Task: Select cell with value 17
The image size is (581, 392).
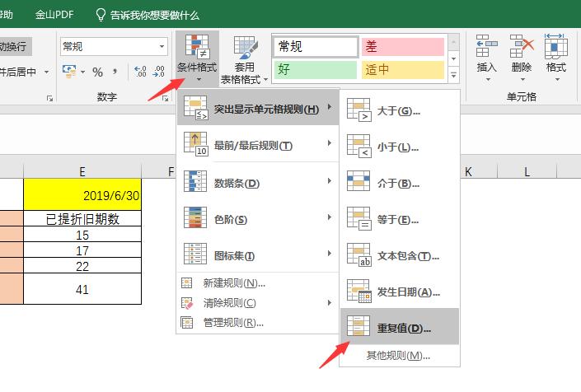Action: click(82, 250)
